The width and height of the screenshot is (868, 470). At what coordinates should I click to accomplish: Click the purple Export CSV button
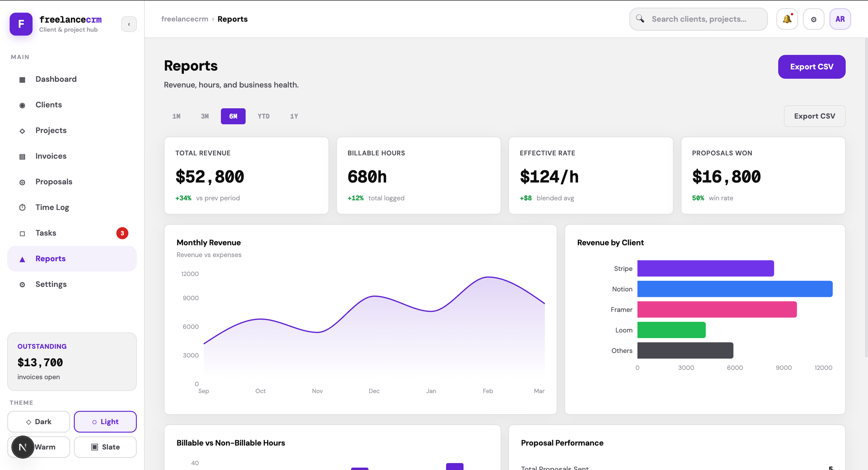(x=811, y=66)
